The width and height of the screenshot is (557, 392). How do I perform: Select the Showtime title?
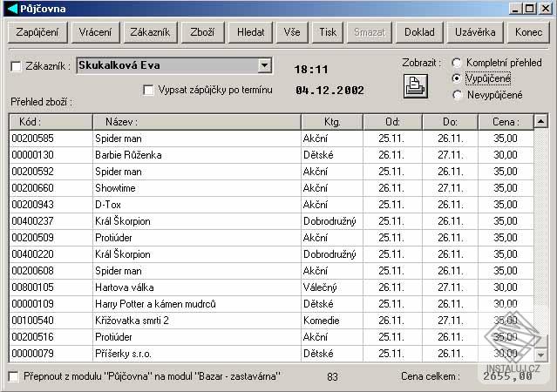(x=115, y=188)
